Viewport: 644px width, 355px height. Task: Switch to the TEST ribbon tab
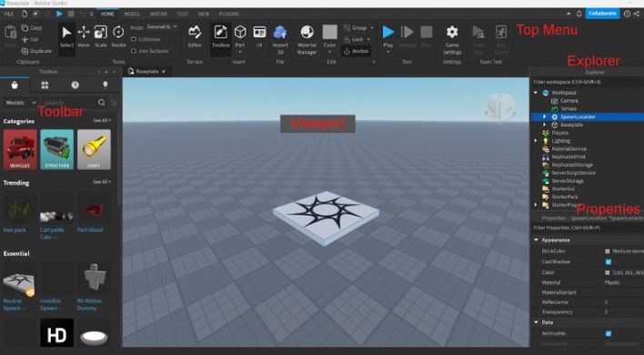182,14
